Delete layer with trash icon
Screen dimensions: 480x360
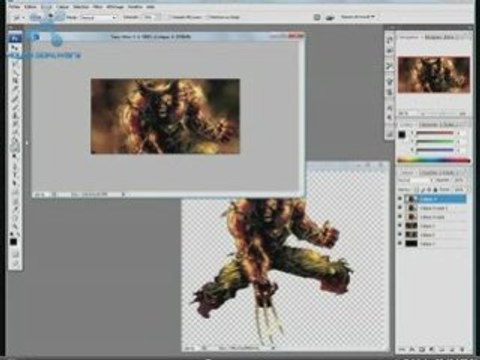coord(462,349)
